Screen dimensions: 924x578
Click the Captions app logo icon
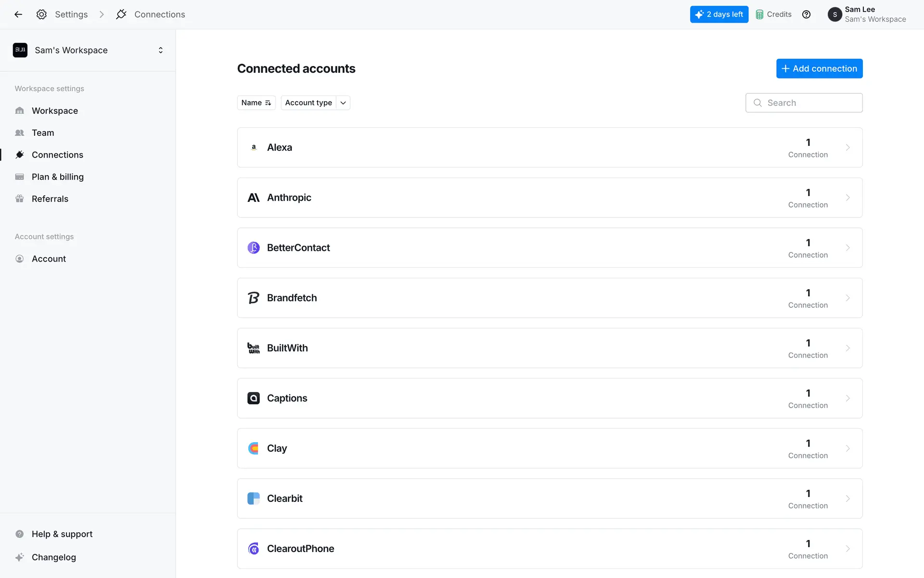tap(254, 398)
